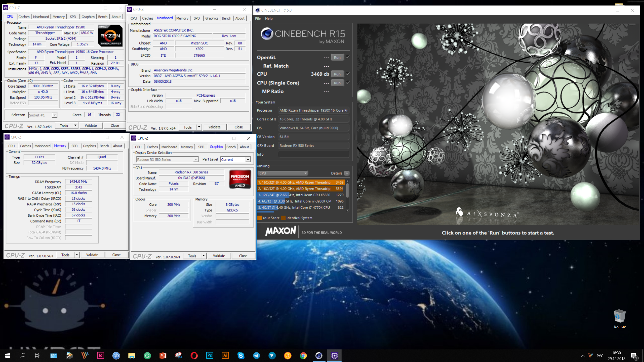Open Action Center notifications icon
This screenshot has width=644, height=362.
click(x=634, y=356)
